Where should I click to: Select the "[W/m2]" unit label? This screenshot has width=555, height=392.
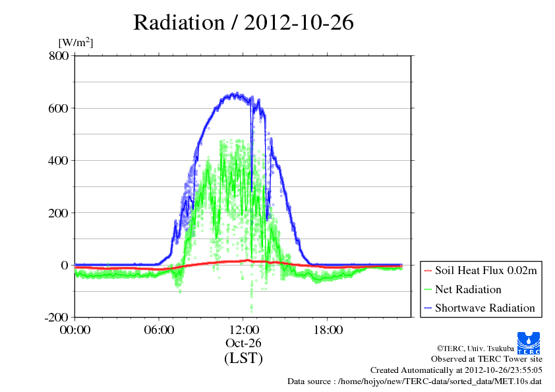click(x=76, y=42)
